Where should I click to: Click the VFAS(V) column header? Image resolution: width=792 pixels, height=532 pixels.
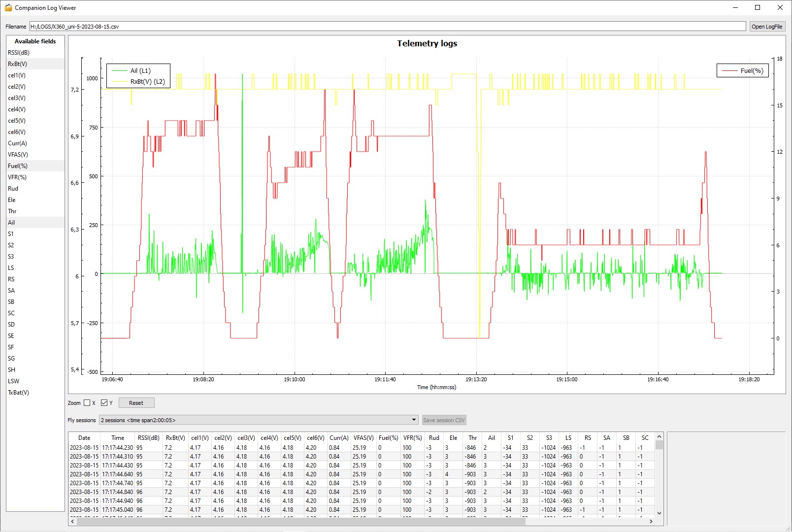point(363,437)
